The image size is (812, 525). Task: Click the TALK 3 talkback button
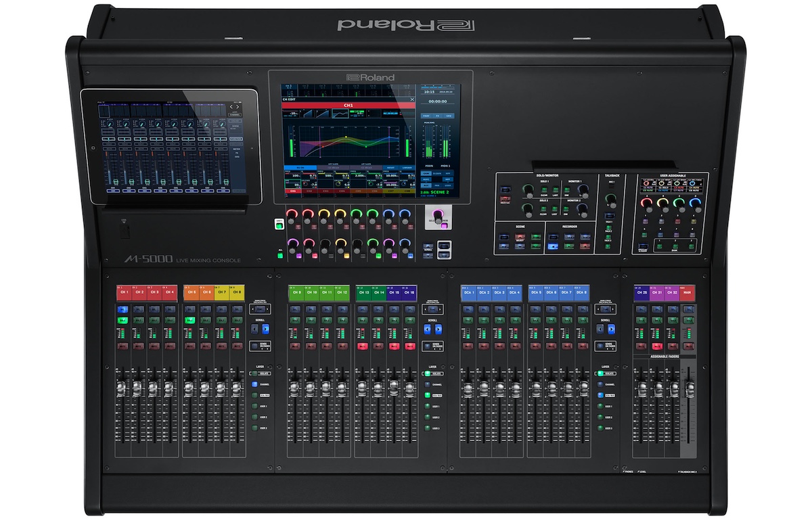(x=608, y=246)
